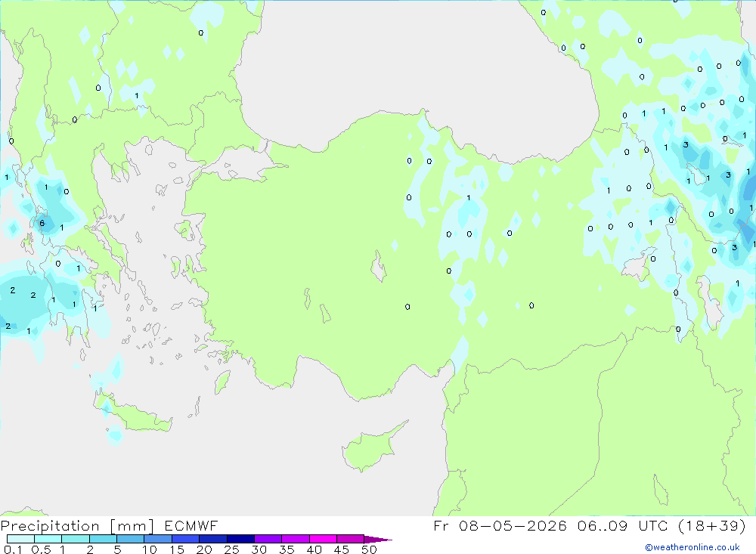Image resolution: width=756 pixels, height=554 pixels.
Task: Pick the 40–45 mm magenta legend swatch
Action: click(323, 539)
